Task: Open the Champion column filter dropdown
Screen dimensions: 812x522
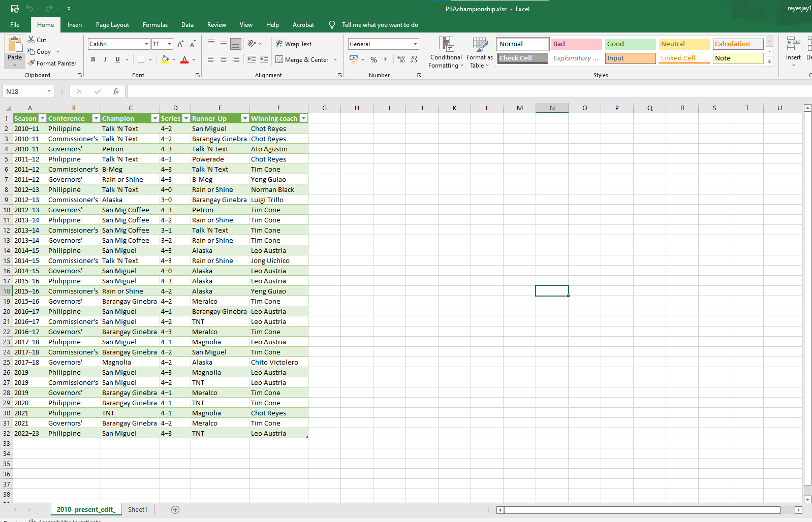Action: click(155, 118)
